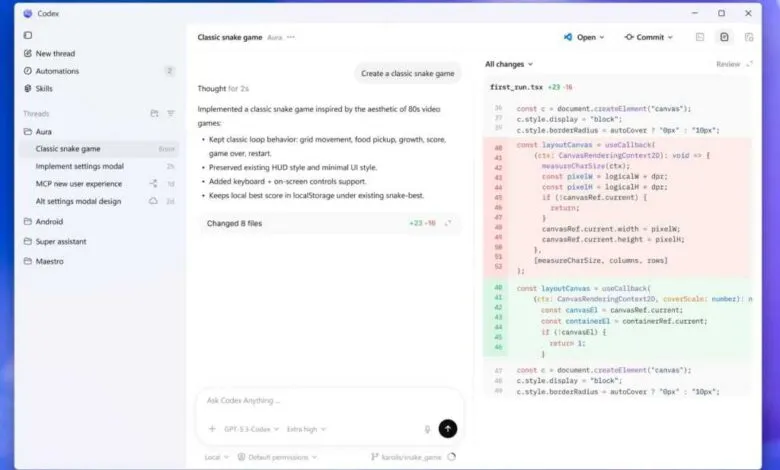This screenshot has width=780, height=470.
Task: Click the plus attachment icon
Action: [x=212, y=429]
